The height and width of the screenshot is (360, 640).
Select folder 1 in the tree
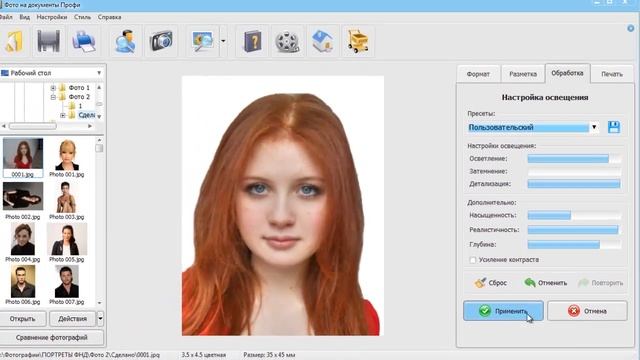click(80, 106)
